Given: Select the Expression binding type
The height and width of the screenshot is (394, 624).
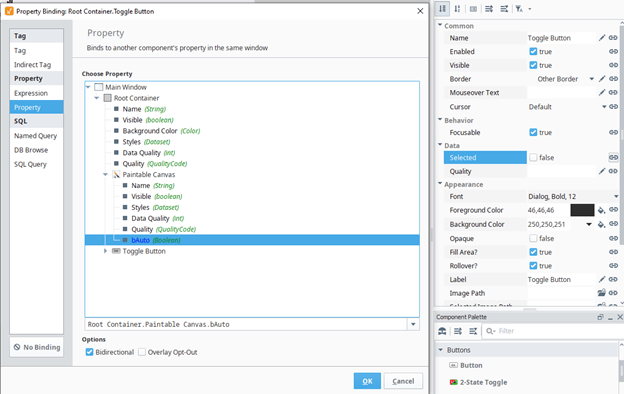Looking at the screenshot, I should tap(31, 93).
